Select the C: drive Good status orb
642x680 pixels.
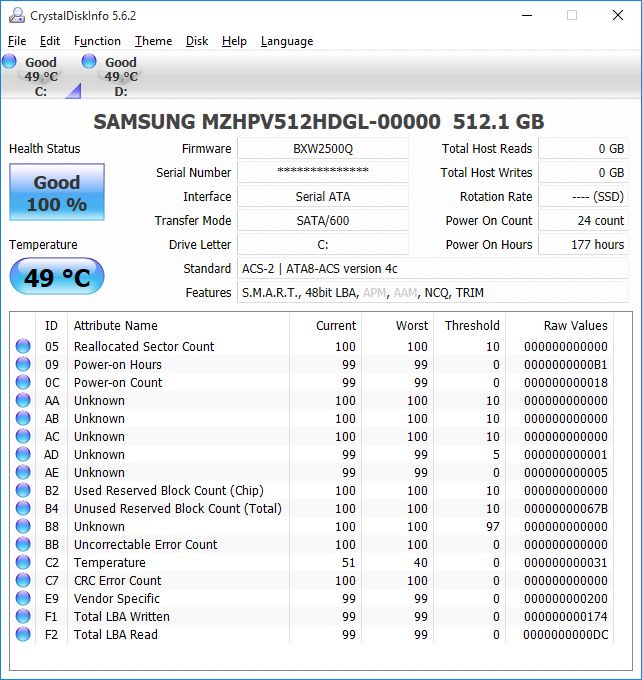9,61
